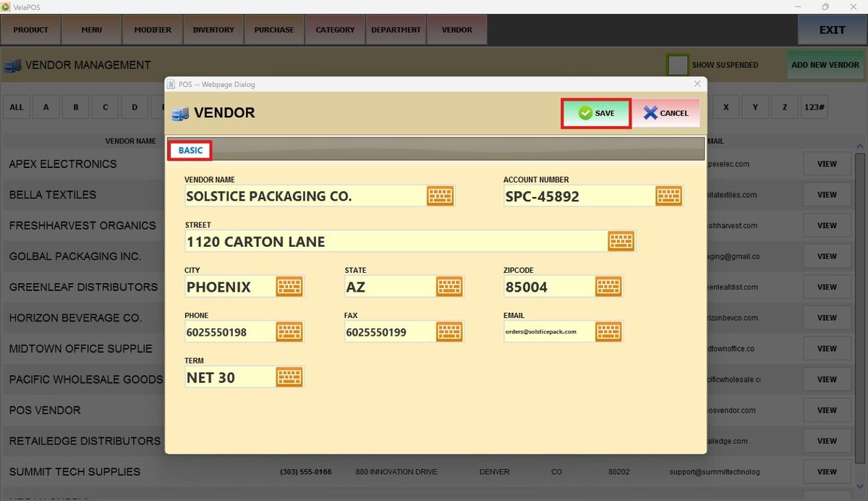Open keyboard icon beside Street field

pos(621,241)
